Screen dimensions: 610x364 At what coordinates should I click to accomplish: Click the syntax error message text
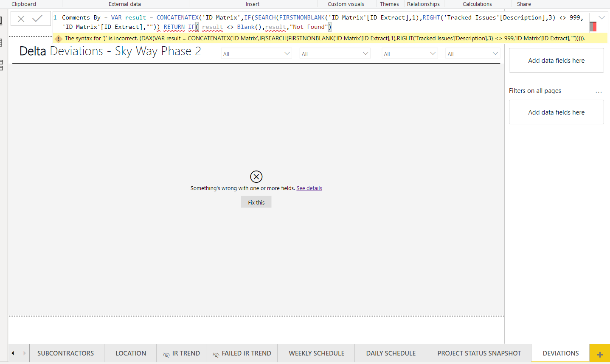(x=325, y=39)
